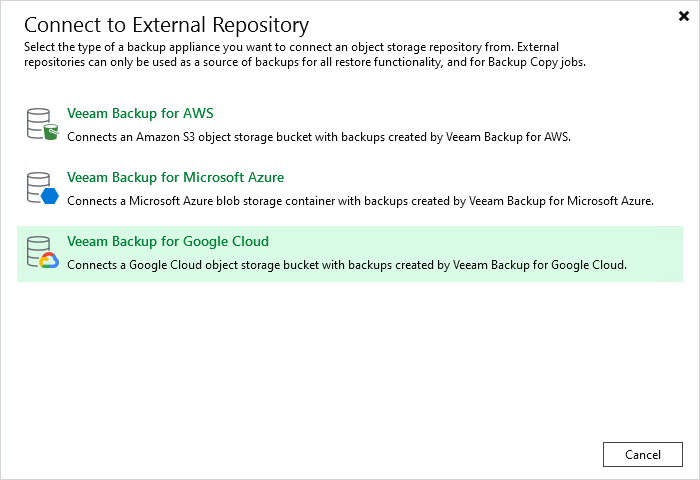Click the empty area below option list
700x480 pixels.
pos(350,357)
